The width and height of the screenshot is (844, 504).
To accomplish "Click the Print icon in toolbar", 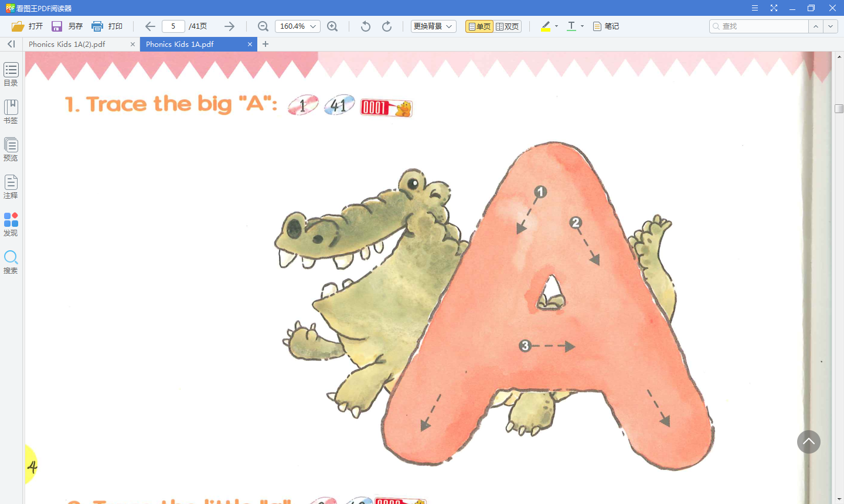I will click(97, 26).
